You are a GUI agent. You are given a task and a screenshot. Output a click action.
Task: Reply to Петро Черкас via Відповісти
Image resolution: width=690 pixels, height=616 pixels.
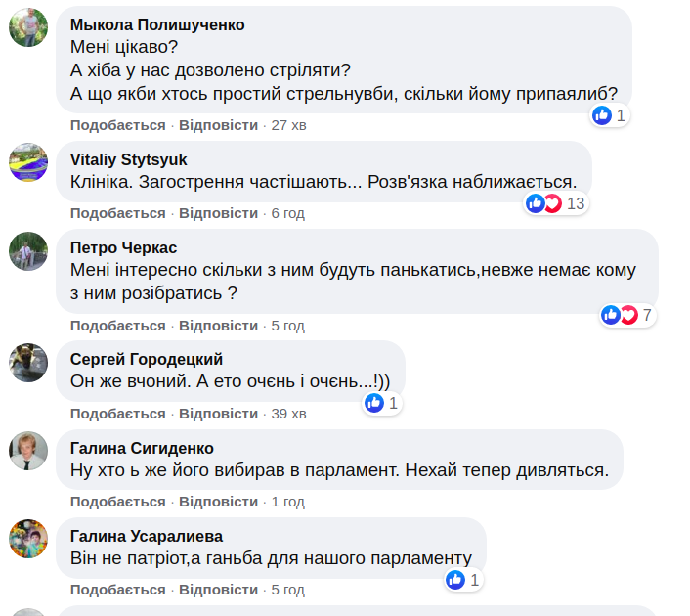218,326
